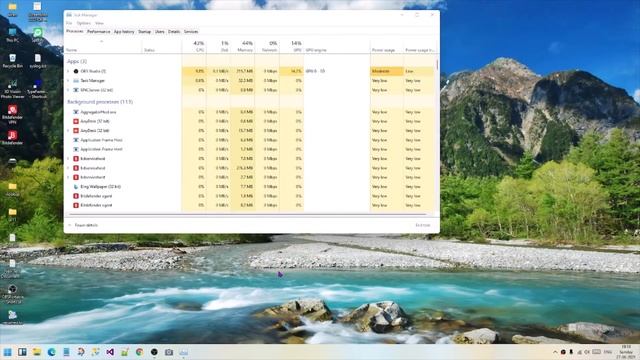Viewport: 640px width, 360px height.
Task: Go to the Services tab
Action: coord(191,31)
